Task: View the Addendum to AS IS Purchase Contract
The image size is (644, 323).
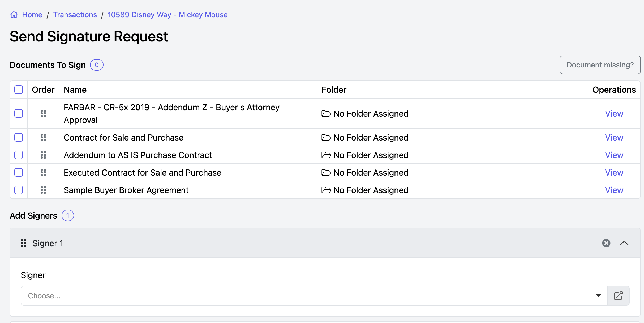Action: click(x=614, y=155)
